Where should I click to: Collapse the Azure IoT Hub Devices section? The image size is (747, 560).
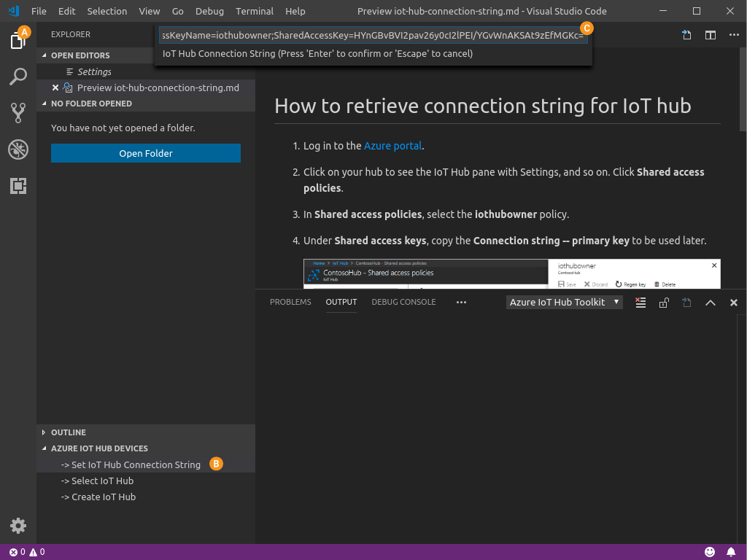98,448
